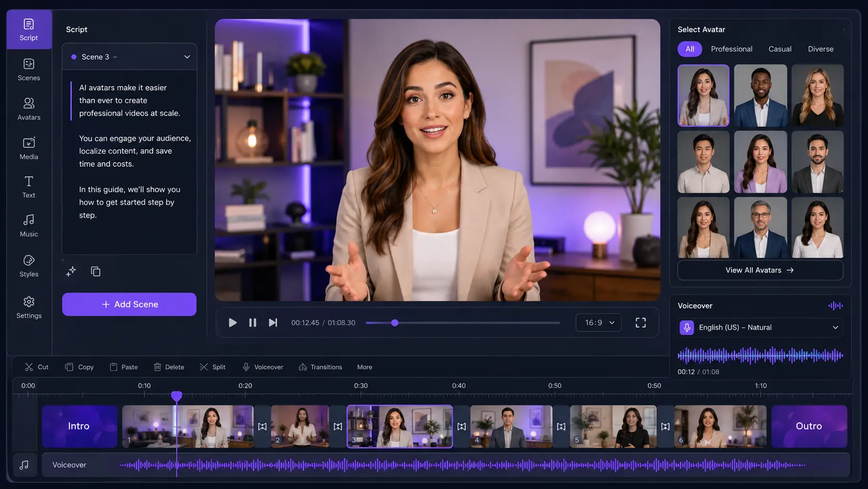Click View All Avatars button
868x489 pixels.
pos(760,270)
